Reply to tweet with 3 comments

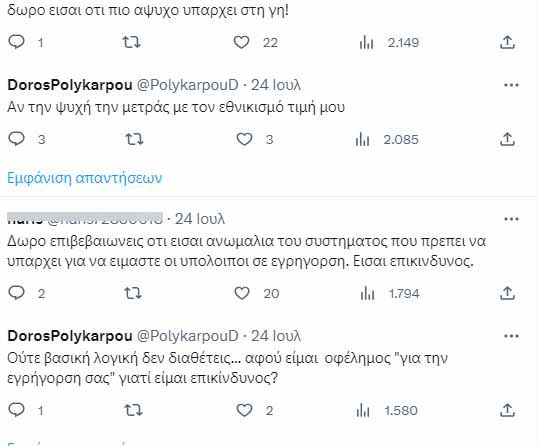point(16,139)
